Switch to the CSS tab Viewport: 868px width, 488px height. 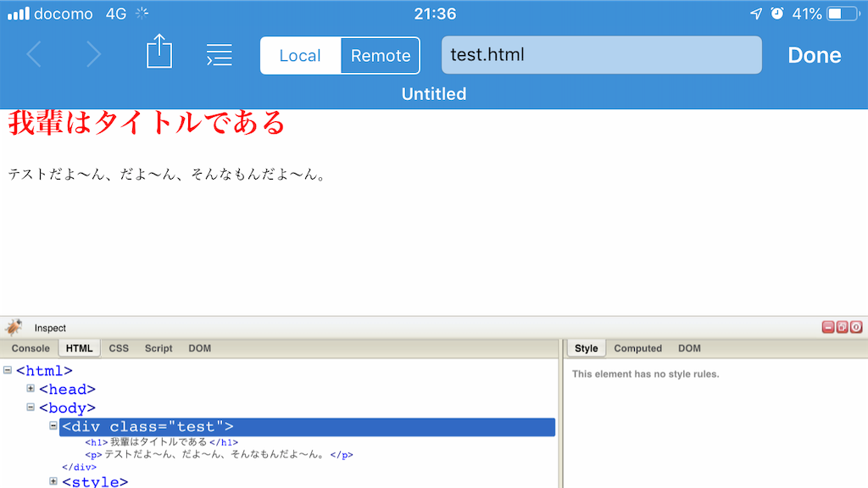pos(119,348)
